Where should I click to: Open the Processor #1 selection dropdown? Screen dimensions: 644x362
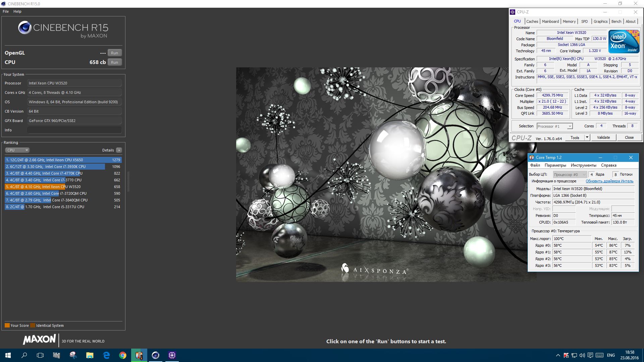tap(555, 126)
